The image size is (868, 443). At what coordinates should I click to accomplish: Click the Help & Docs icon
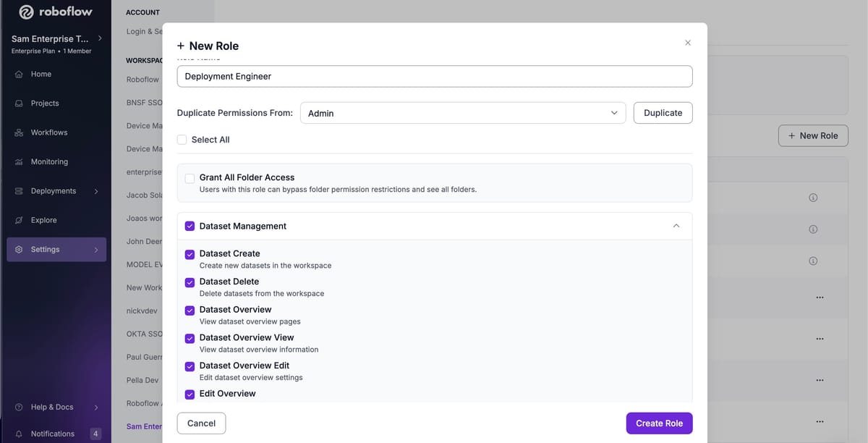tap(20, 407)
